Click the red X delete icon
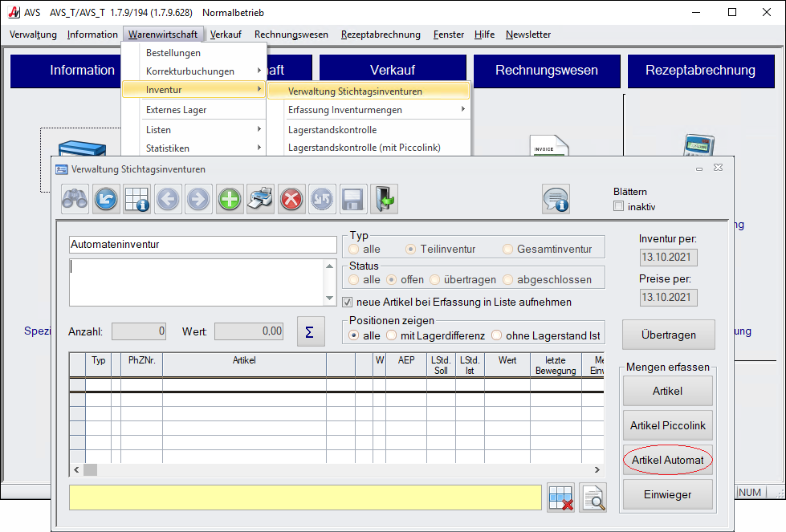The image size is (786, 532). click(x=291, y=199)
